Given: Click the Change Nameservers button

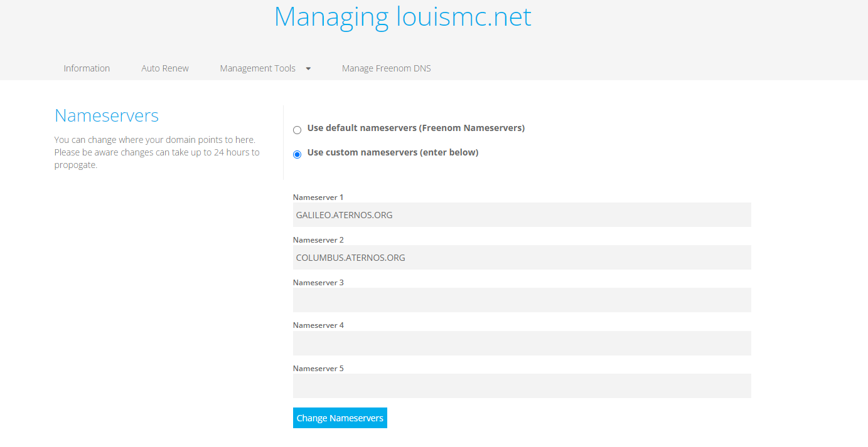Looking at the screenshot, I should 340,418.
